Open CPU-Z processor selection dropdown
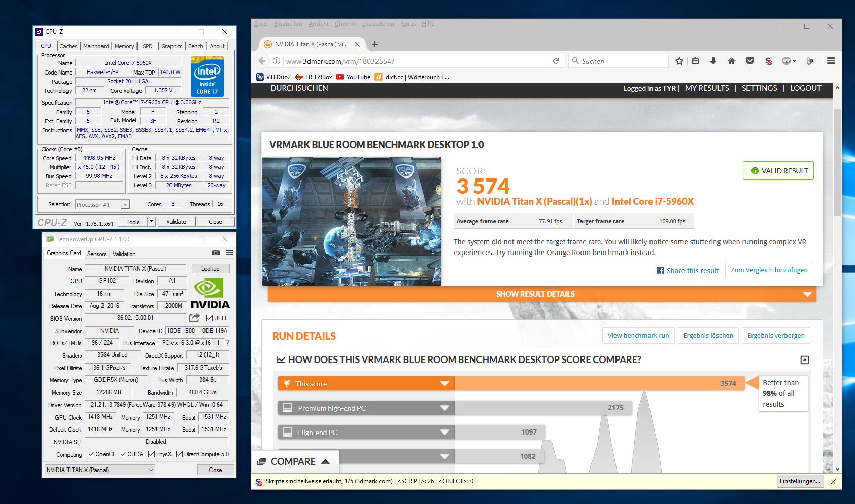Image resolution: width=855 pixels, height=504 pixels. 102,204
